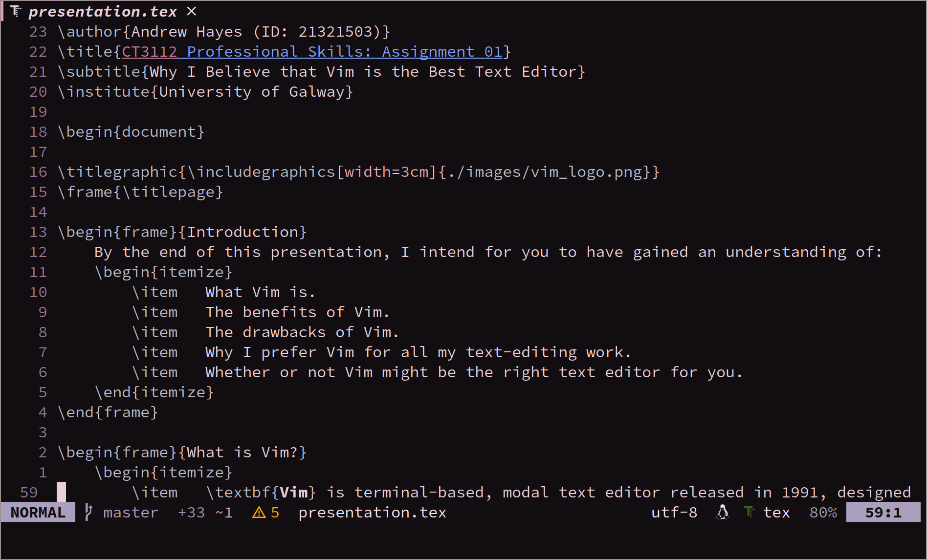
Task: Select the presentation.tex tab label
Action: pyautogui.click(x=103, y=11)
